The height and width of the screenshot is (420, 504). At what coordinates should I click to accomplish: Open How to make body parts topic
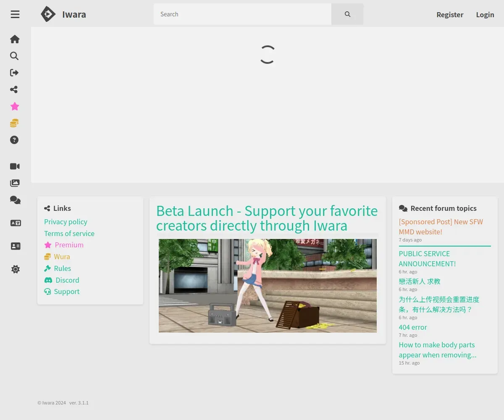pyautogui.click(x=438, y=350)
